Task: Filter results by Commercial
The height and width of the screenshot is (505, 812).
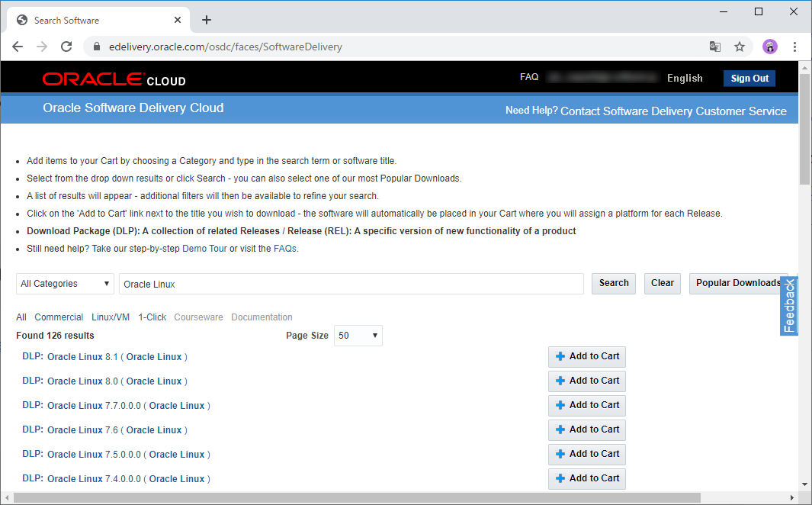Action: point(59,317)
